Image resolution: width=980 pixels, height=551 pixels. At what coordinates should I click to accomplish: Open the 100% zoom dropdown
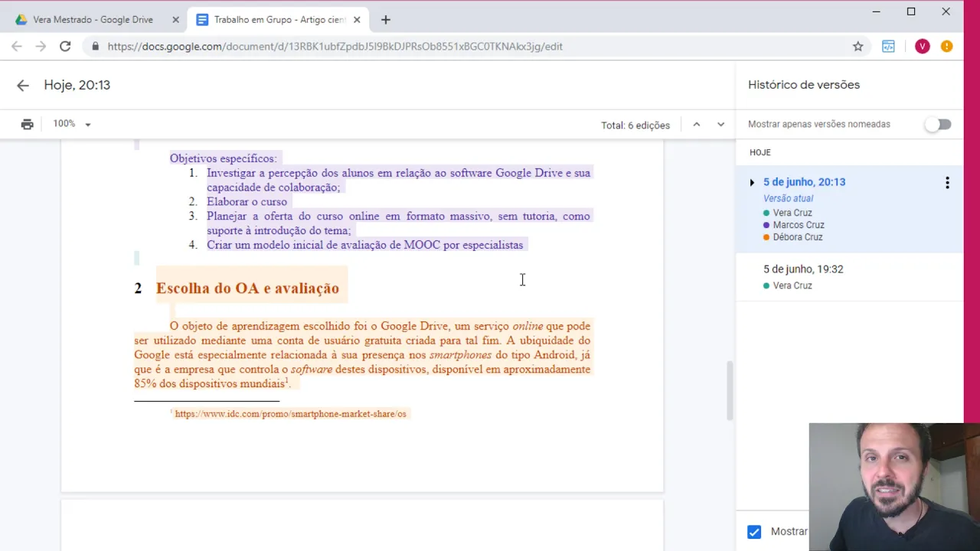pyautogui.click(x=72, y=124)
